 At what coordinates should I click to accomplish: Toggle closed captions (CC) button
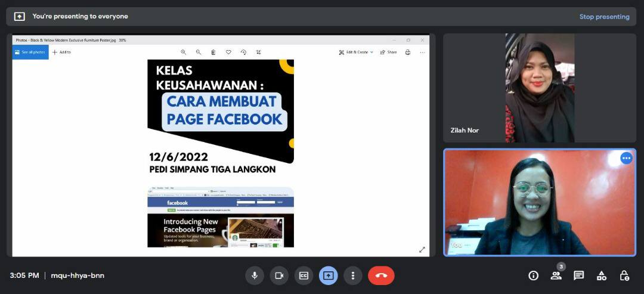[304, 276]
